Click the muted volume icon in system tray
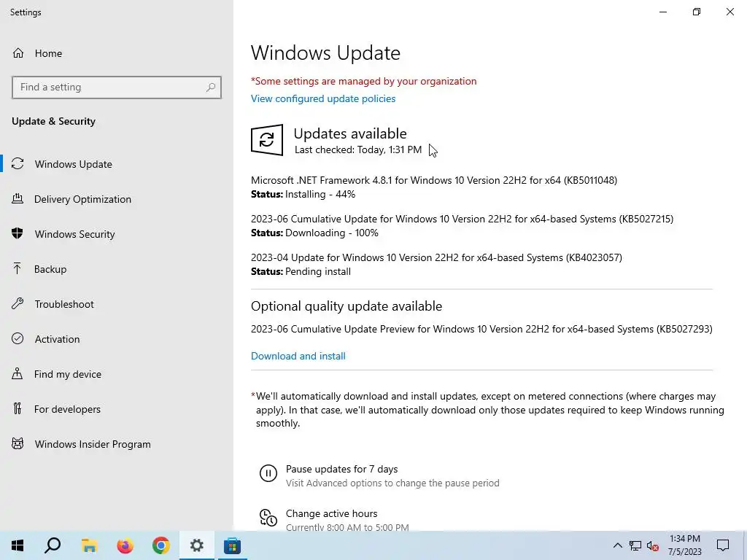The image size is (747, 560). (x=653, y=545)
